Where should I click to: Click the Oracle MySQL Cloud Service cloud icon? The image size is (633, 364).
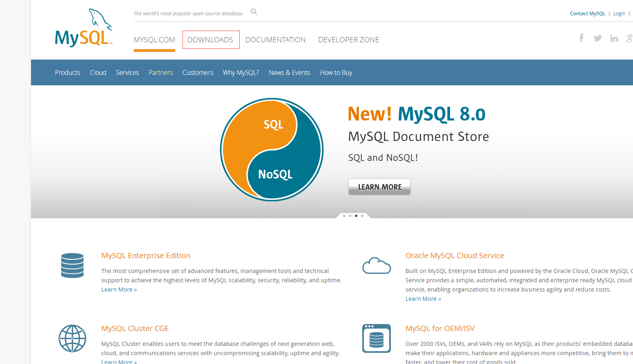click(377, 266)
